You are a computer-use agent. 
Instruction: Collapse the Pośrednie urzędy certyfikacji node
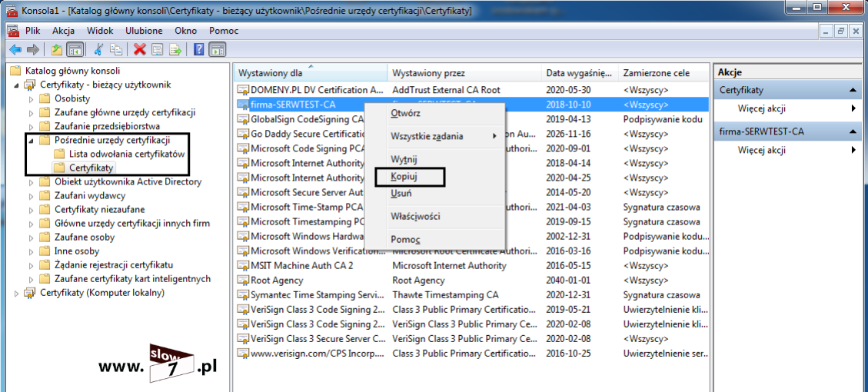coord(31,141)
